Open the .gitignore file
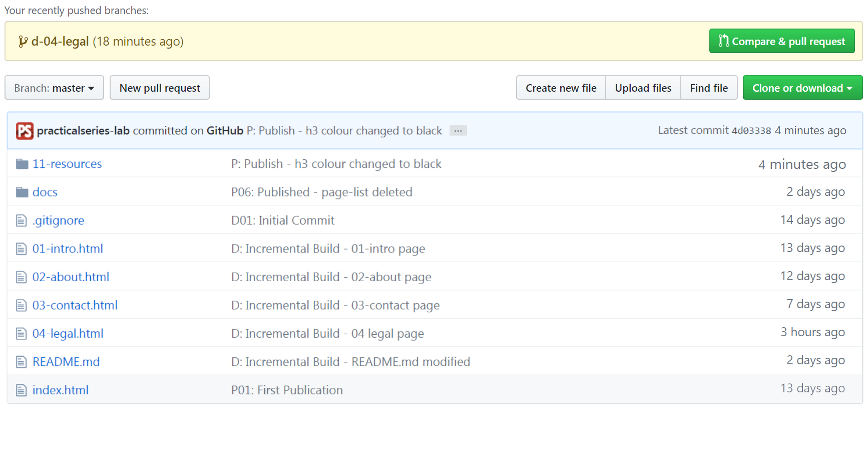The image size is (868, 451). click(x=58, y=220)
